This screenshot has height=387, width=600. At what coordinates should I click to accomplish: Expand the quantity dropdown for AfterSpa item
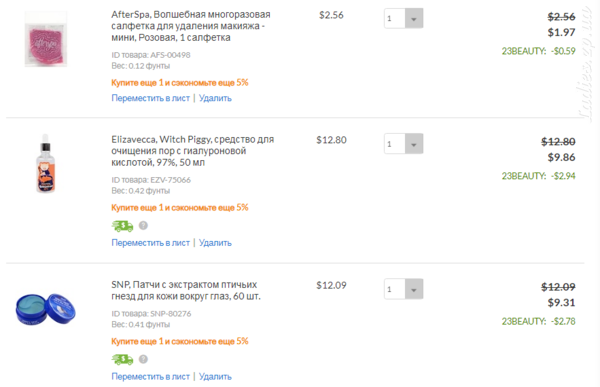(414, 18)
